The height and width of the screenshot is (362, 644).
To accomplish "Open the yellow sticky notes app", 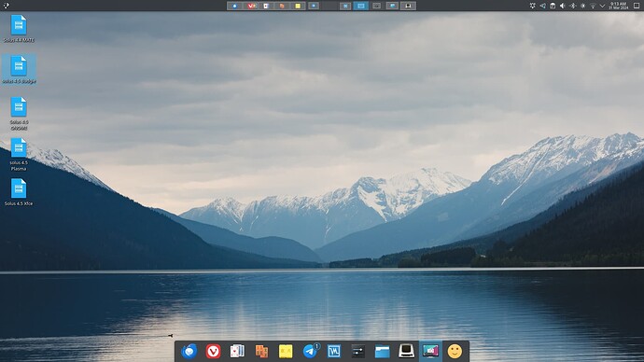I will tap(286, 352).
